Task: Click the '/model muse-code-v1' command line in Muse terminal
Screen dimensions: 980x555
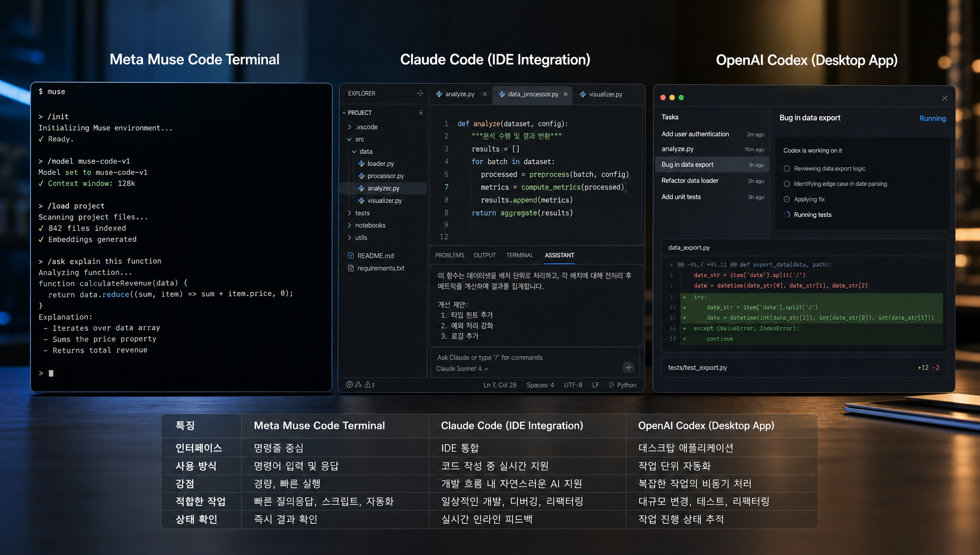Action: click(84, 161)
